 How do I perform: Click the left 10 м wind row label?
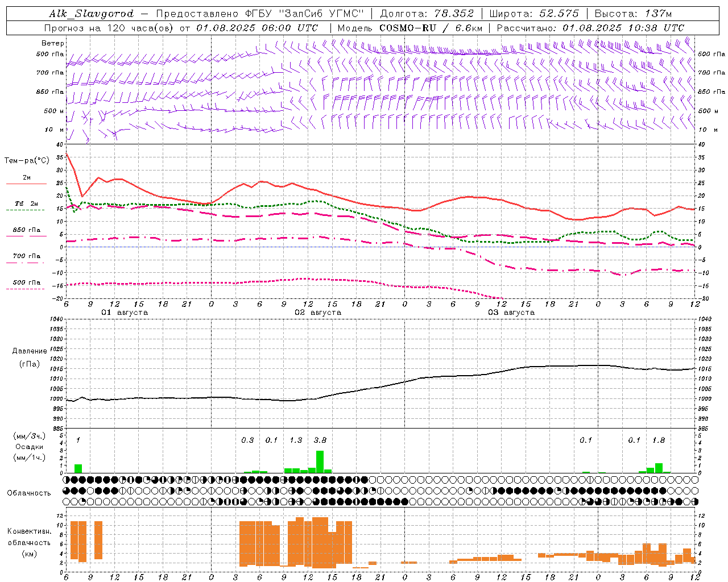tap(55, 130)
